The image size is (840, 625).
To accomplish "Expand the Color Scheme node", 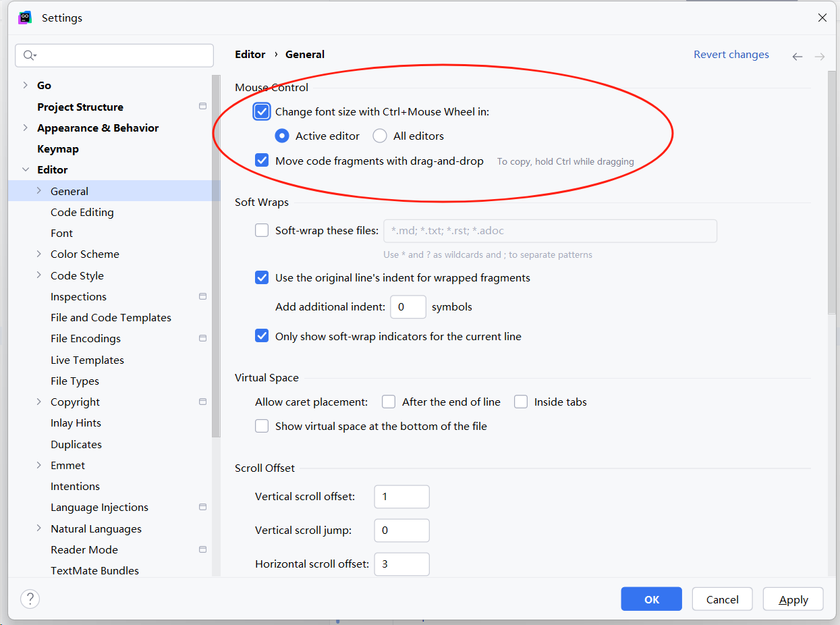I will click(39, 254).
